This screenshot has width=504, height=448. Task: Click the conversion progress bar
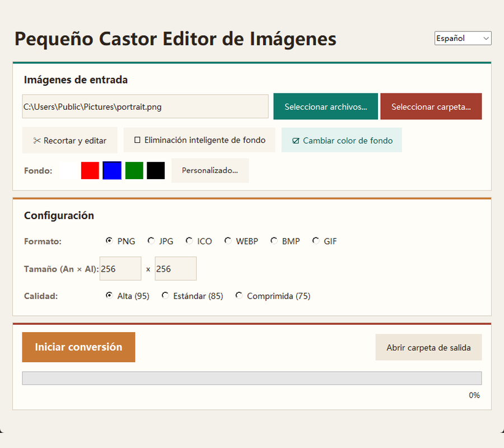(x=252, y=378)
